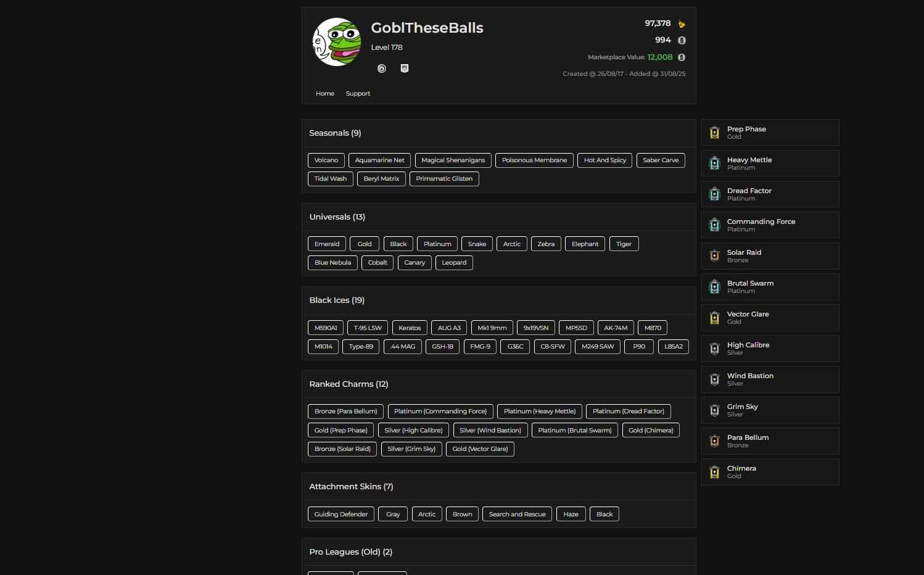The width and height of the screenshot is (924, 575).
Task: Select the Blue Nebula universal skin tag
Action: (x=332, y=263)
